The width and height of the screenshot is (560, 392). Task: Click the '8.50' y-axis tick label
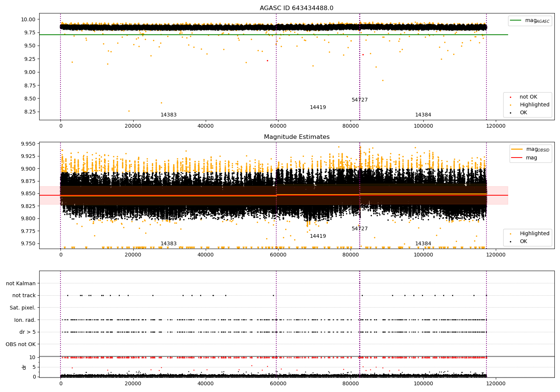[x=30, y=99]
